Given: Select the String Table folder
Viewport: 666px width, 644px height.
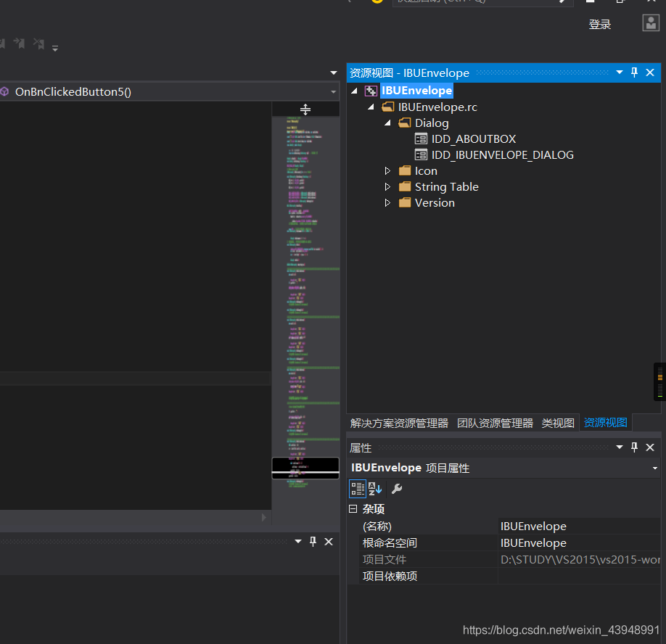Looking at the screenshot, I should (446, 187).
